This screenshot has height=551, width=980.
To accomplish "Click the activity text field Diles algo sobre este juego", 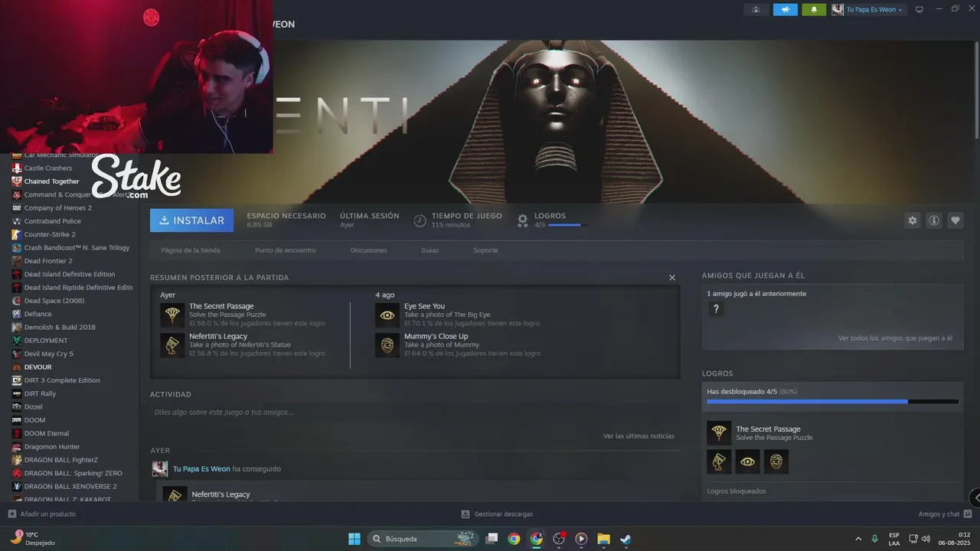I will (x=415, y=412).
